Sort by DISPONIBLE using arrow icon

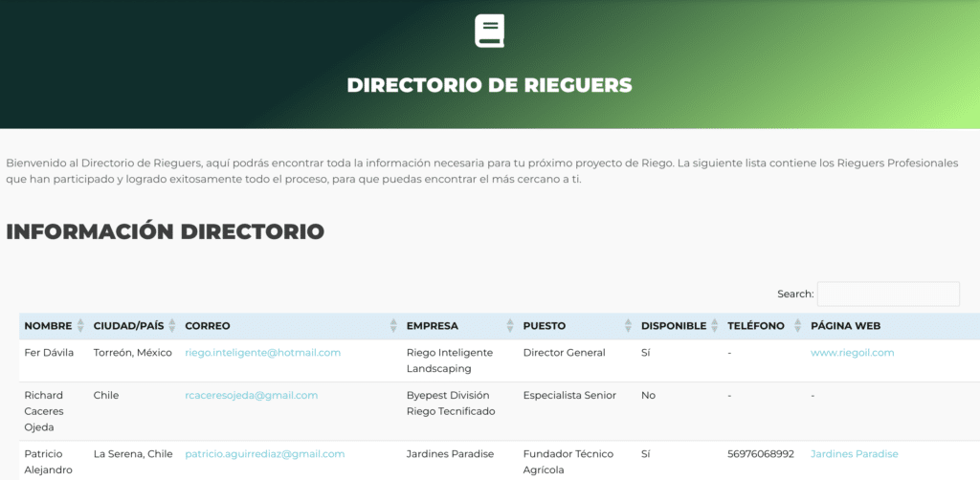714,326
